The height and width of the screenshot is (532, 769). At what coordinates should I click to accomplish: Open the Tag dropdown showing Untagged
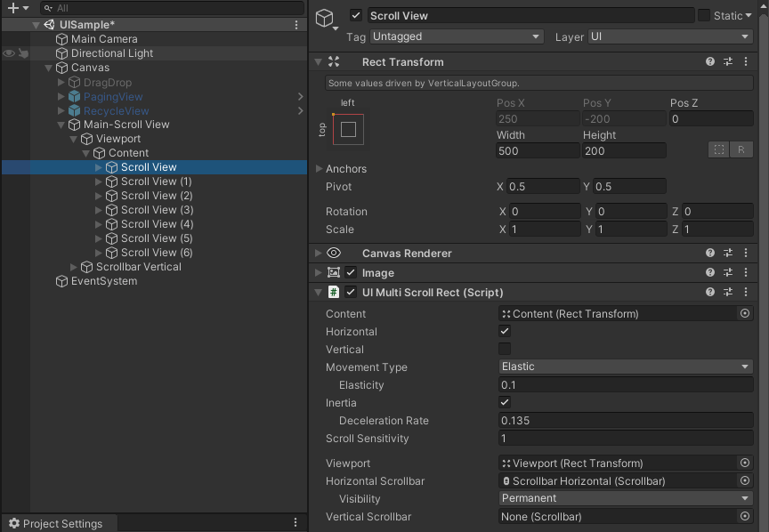pyautogui.click(x=457, y=36)
